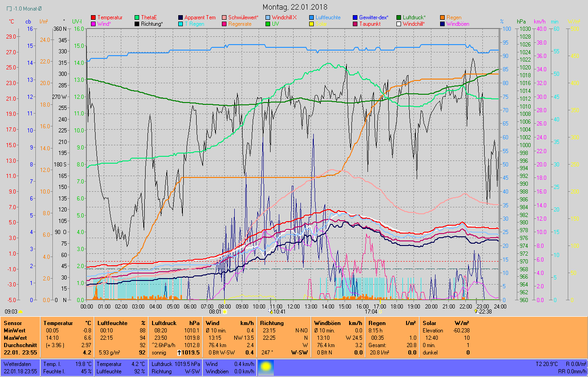Toggle the -1.0 Monat-Ø checkbox
Viewport: 588px width, 377px height.
tap(9, 9)
